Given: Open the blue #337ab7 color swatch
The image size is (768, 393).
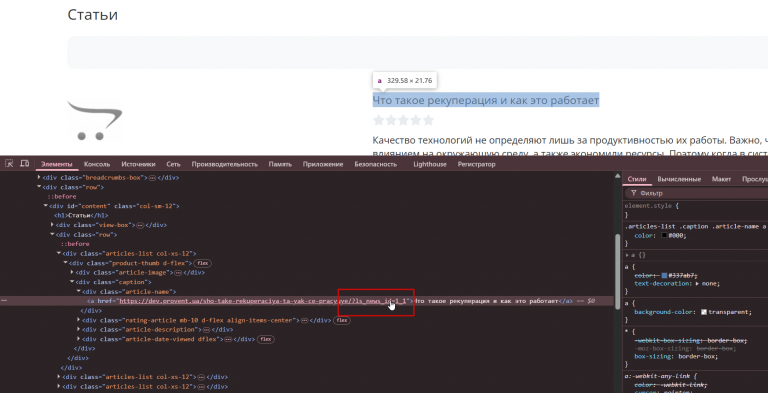Looking at the screenshot, I should [x=665, y=275].
